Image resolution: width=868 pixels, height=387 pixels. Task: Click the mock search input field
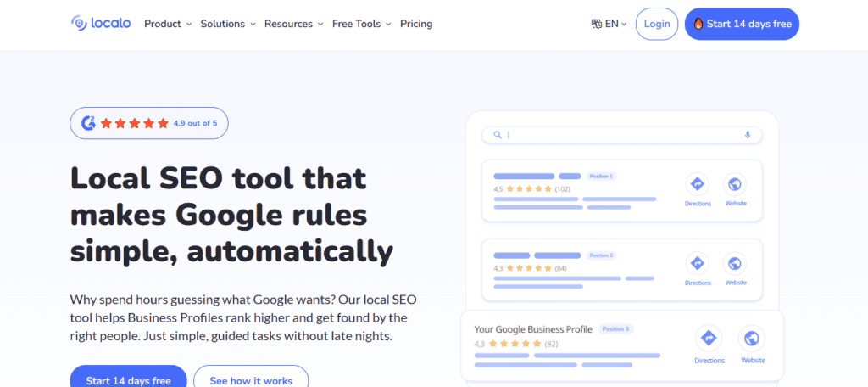[x=622, y=135]
